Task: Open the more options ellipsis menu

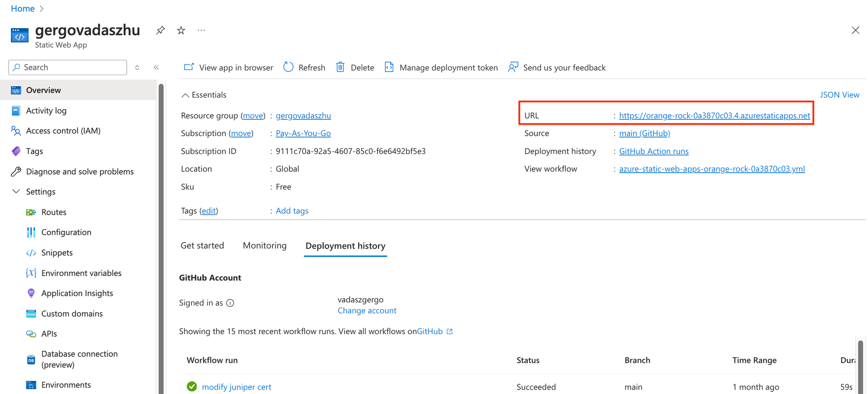Action: pyautogui.click(x=201, y=30)
